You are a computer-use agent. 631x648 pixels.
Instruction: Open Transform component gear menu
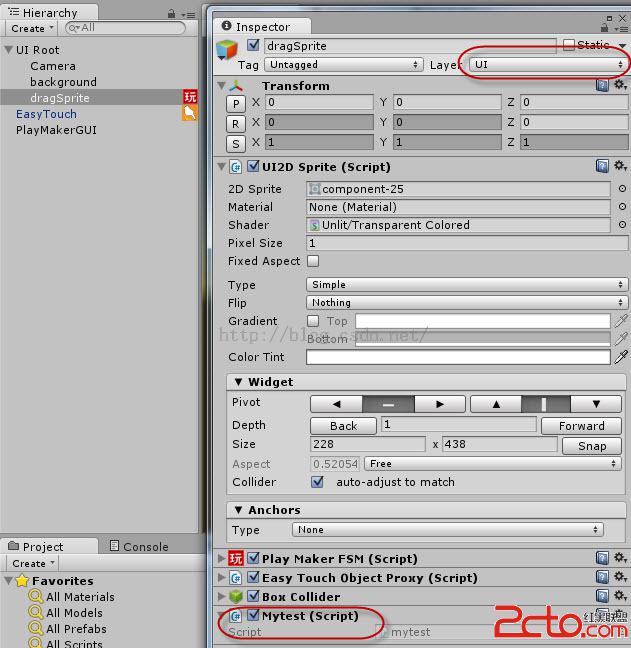click(x=620, y=85)
